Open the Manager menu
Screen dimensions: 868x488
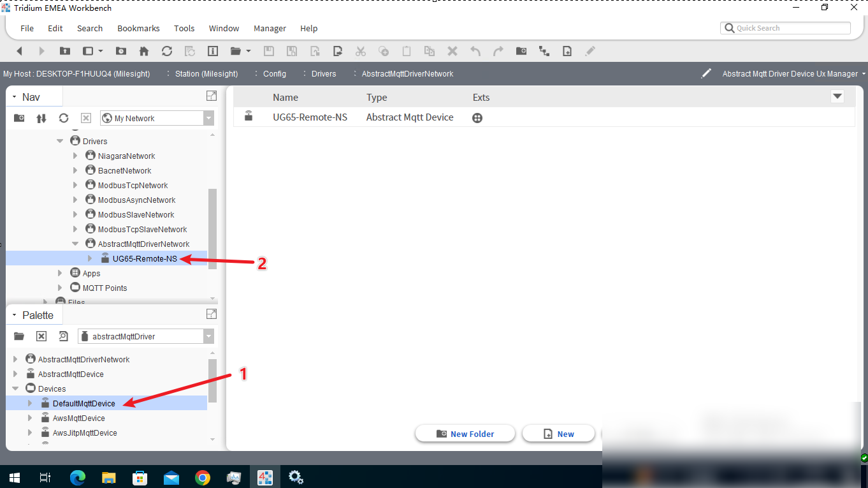(270, 29)
